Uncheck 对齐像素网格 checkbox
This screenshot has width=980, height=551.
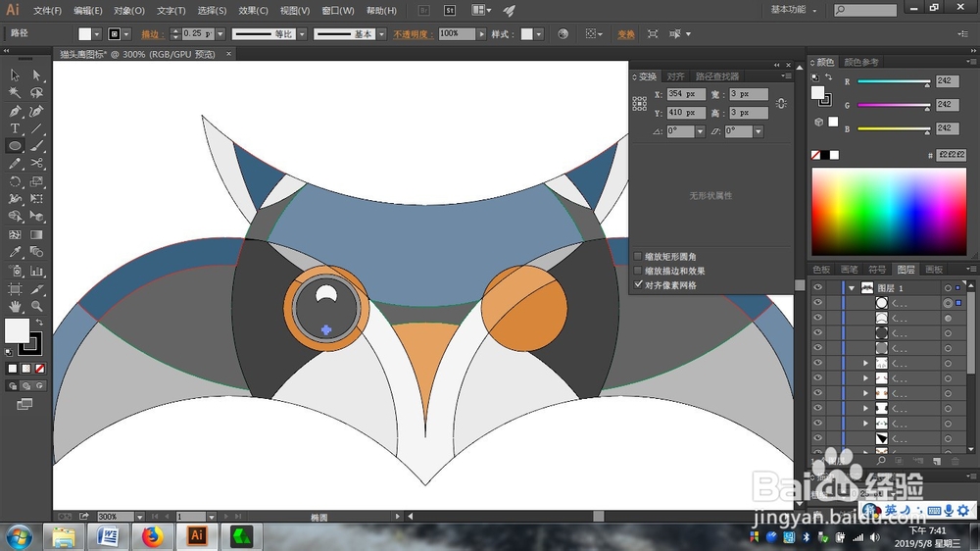coord(638,284)
